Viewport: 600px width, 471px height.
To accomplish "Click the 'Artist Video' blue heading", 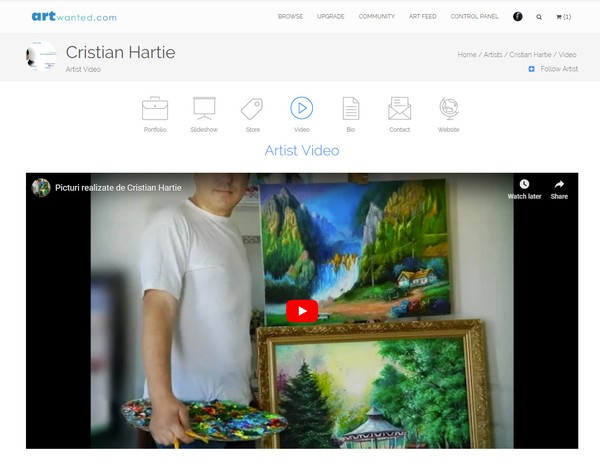I will pyautogui.click(x=302, y=150).
